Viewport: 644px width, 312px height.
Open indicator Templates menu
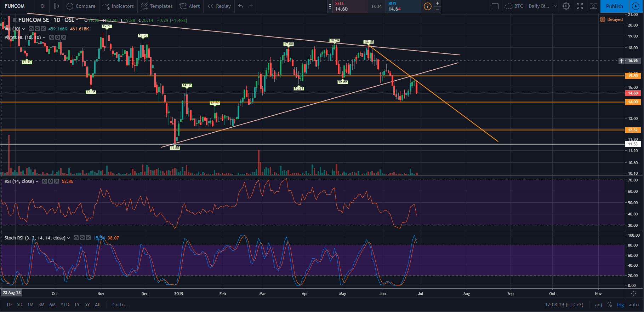(157, 6)
